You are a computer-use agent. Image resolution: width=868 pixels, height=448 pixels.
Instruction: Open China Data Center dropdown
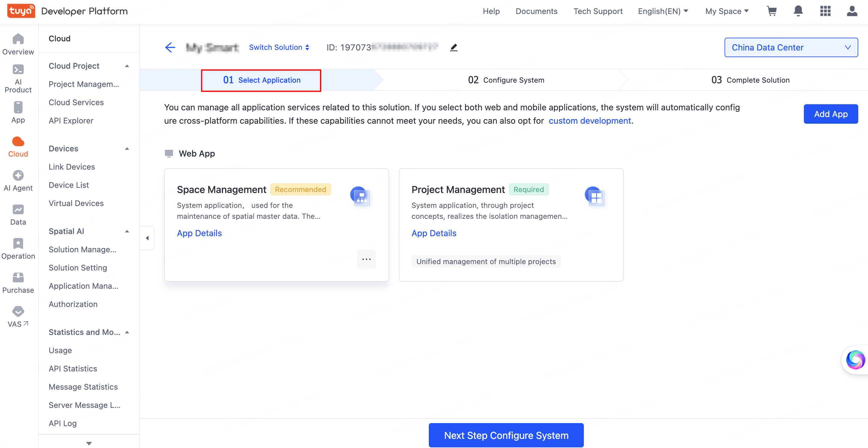[x=791, y=47]
